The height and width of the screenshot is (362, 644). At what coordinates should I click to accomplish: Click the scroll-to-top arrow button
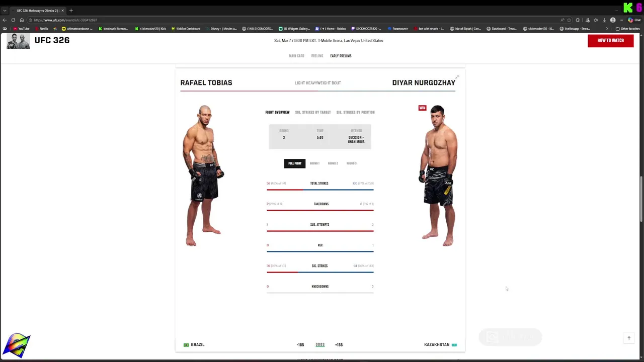(x=629, y=338)
